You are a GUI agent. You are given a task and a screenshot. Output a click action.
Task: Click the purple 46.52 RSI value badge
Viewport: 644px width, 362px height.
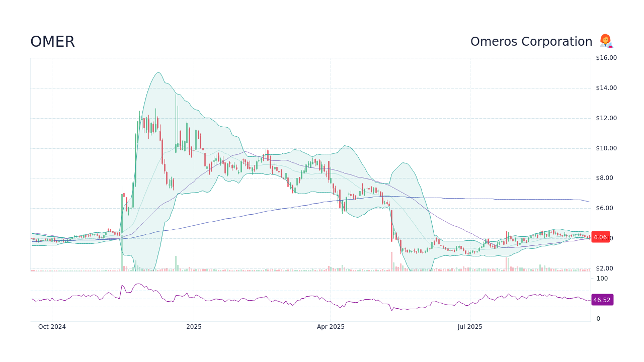pos(602,300)
